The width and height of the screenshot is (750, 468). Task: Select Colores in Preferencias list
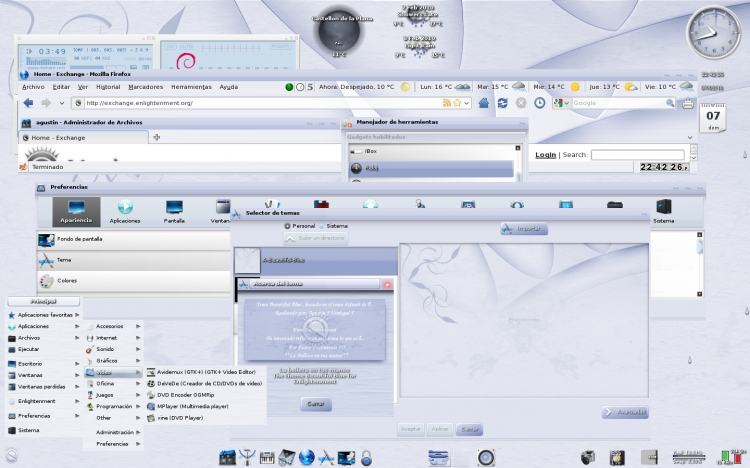[133, 281]
